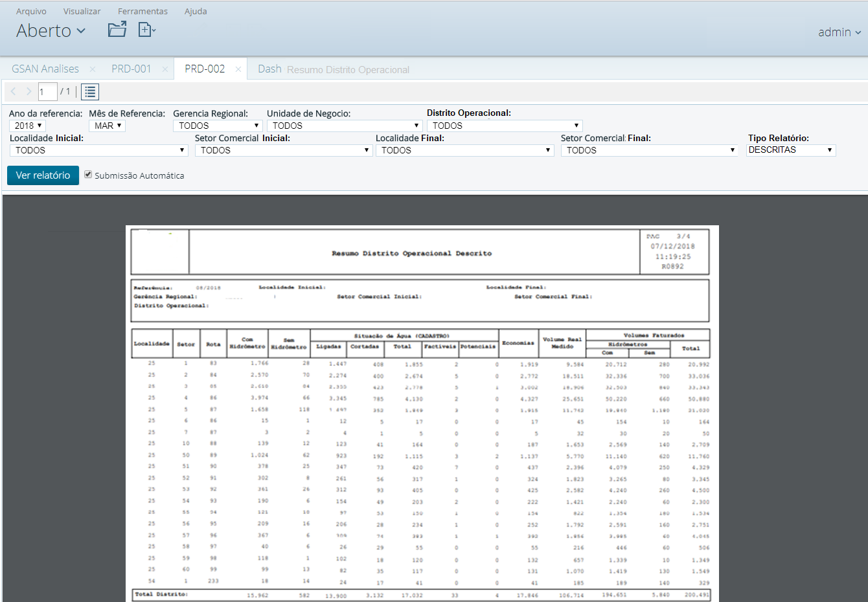The height and width of the screenshot is (602, 868).
Task: Open the Gerencia Regional dropdown
Action: tap(217, 126)
